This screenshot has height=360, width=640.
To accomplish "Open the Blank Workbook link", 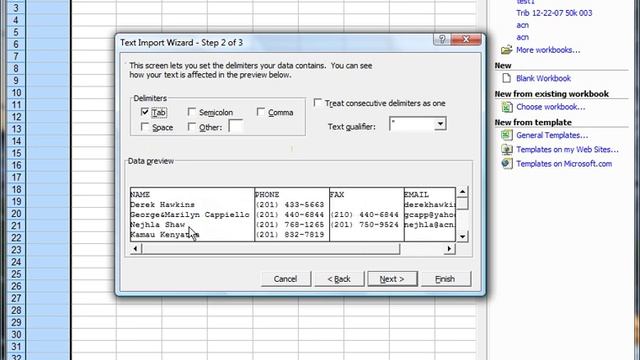I will tap(543, 78).
